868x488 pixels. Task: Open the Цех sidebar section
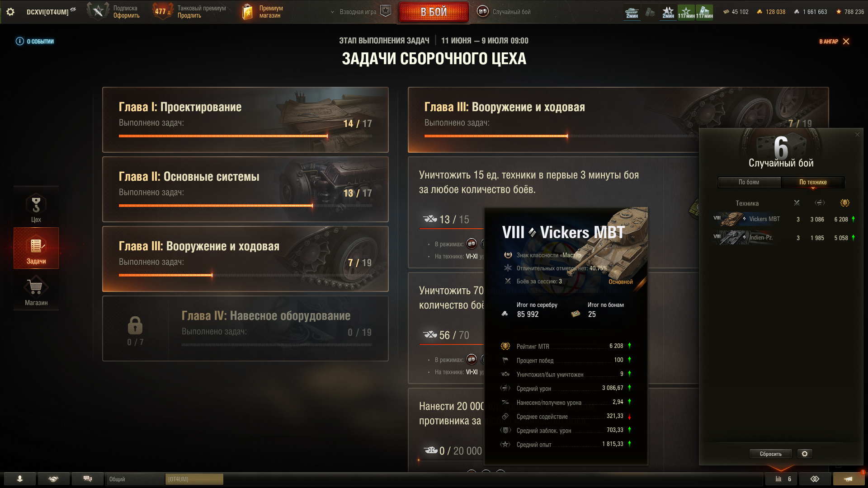[36, 207]
